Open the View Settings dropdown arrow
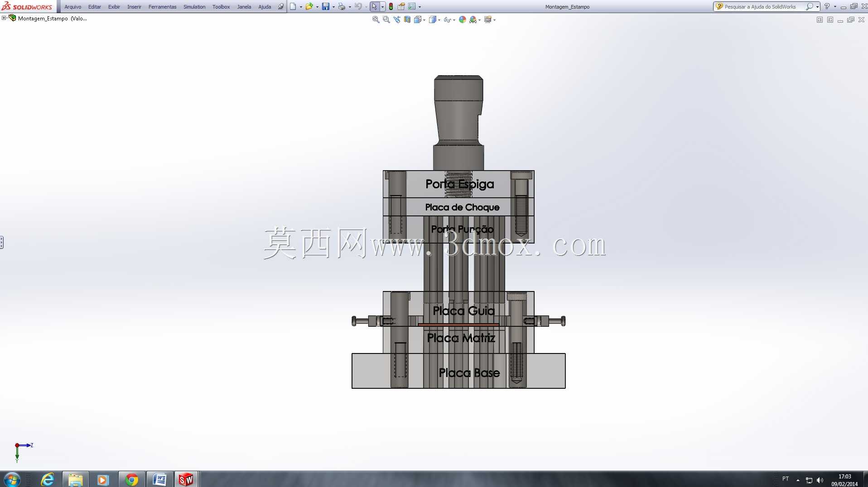Screen dimensions: 868x487 494,20
